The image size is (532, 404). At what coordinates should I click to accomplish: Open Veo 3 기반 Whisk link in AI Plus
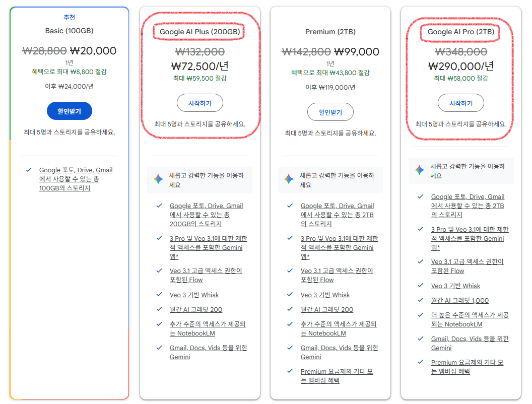tap(194, 295)
